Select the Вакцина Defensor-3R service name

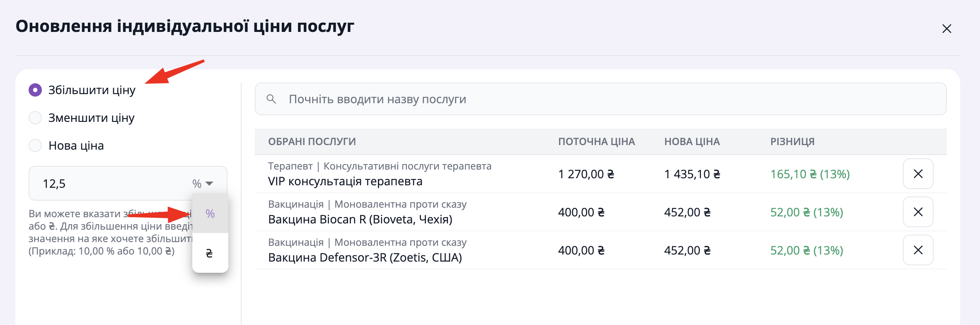coord(365,257)
